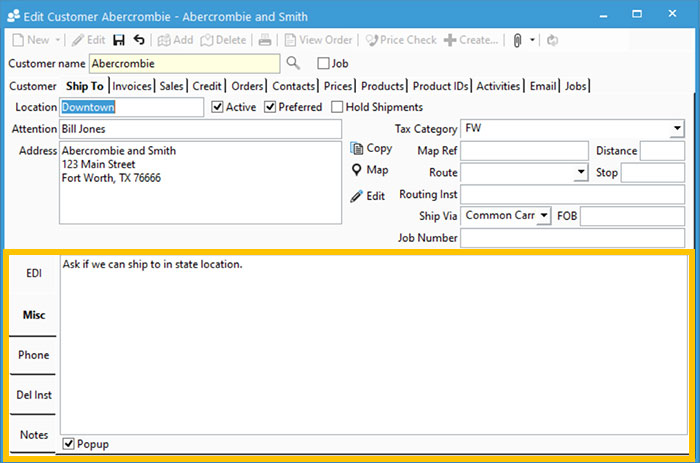
Task: Click the Delete toolbar button
Action: [x=223, y=40]
